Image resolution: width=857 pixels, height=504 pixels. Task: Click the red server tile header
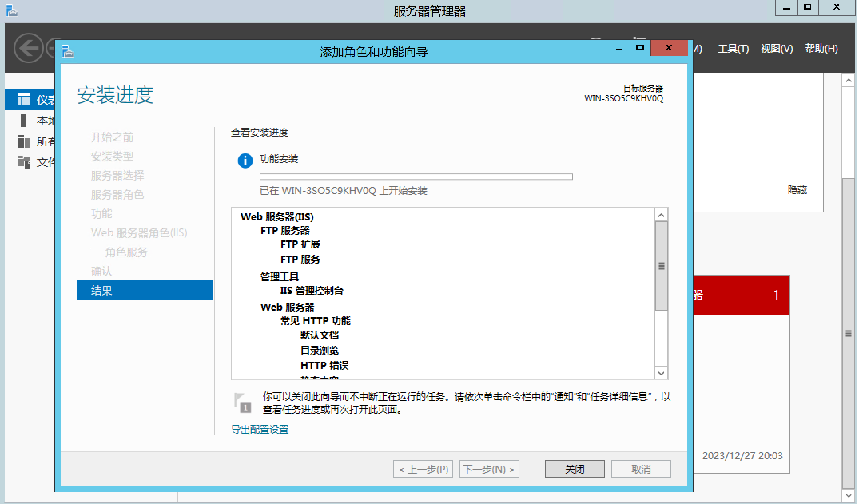[x=741, y=295]
